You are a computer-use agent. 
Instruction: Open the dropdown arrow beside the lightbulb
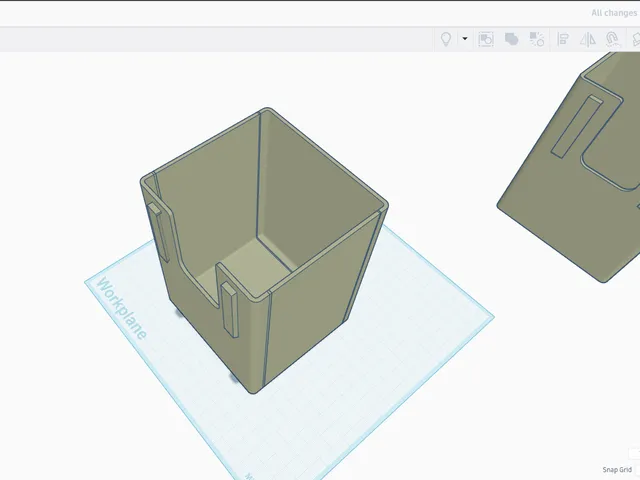click(x=464, y=39)
